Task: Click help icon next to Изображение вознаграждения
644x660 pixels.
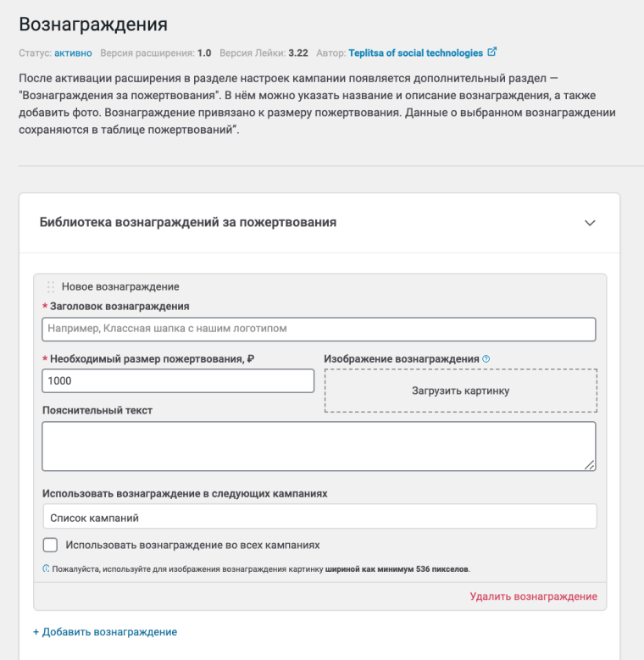Action: point(486,359)
